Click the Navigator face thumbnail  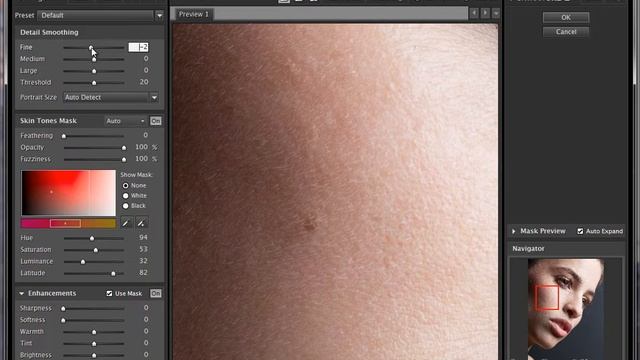(566, 309)
